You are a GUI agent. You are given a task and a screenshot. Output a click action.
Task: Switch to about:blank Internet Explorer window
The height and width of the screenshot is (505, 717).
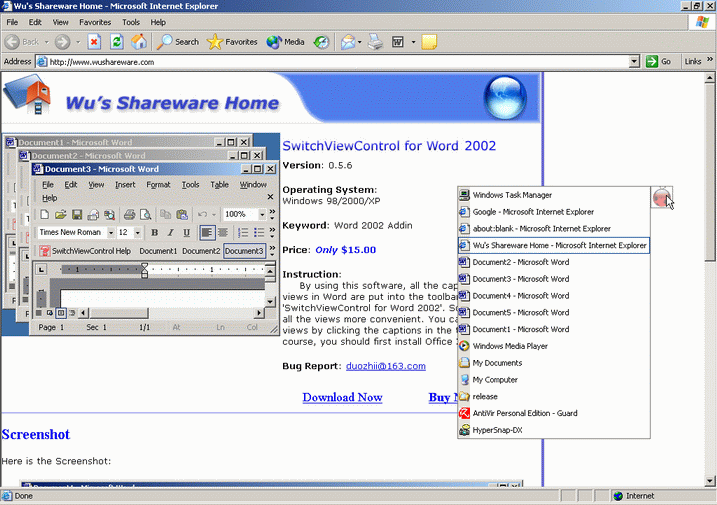pyautogui.click(x=554, y=229)
